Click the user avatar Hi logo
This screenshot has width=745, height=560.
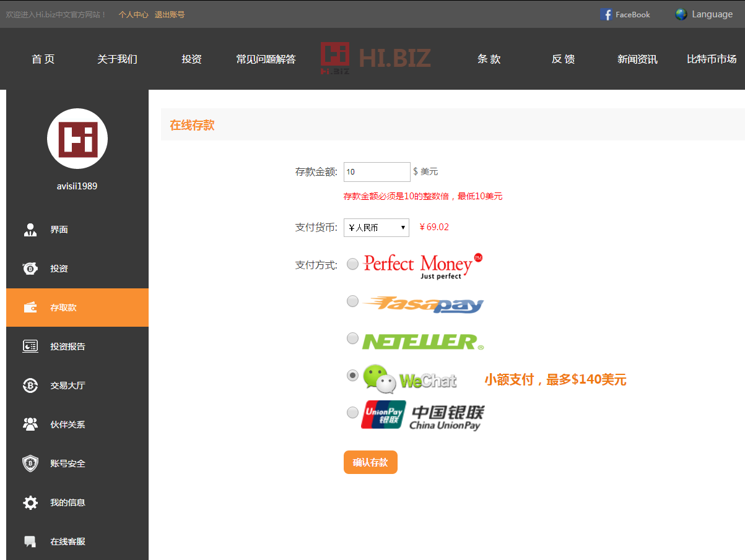point(77,139)
